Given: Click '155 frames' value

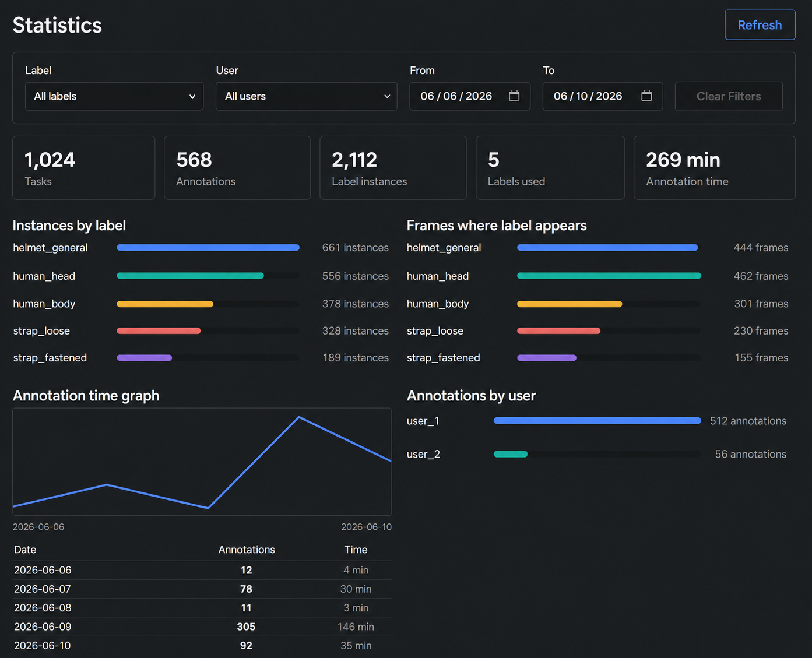Looking at the screenshot, I should click(x=761, y=357).
